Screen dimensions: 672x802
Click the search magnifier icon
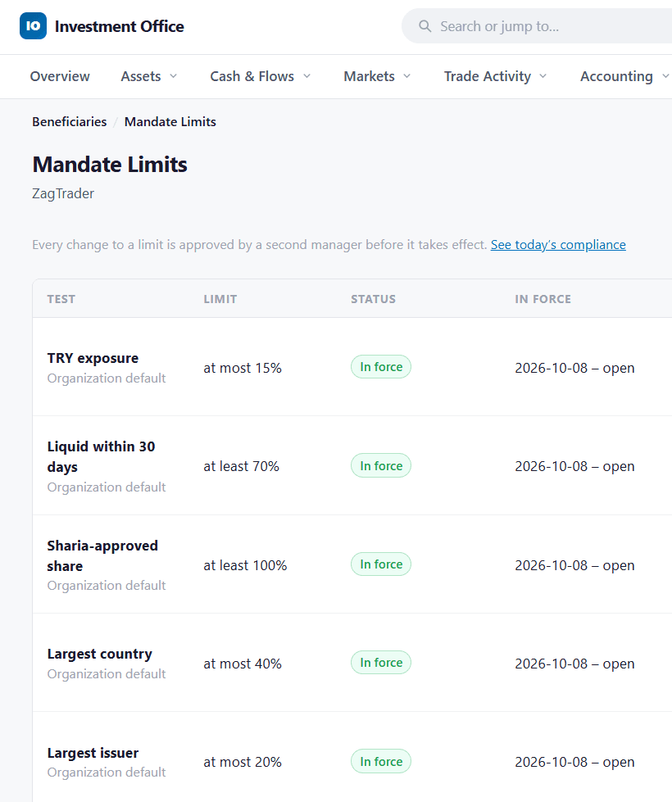pyautogui.click(x=425, y=26)
